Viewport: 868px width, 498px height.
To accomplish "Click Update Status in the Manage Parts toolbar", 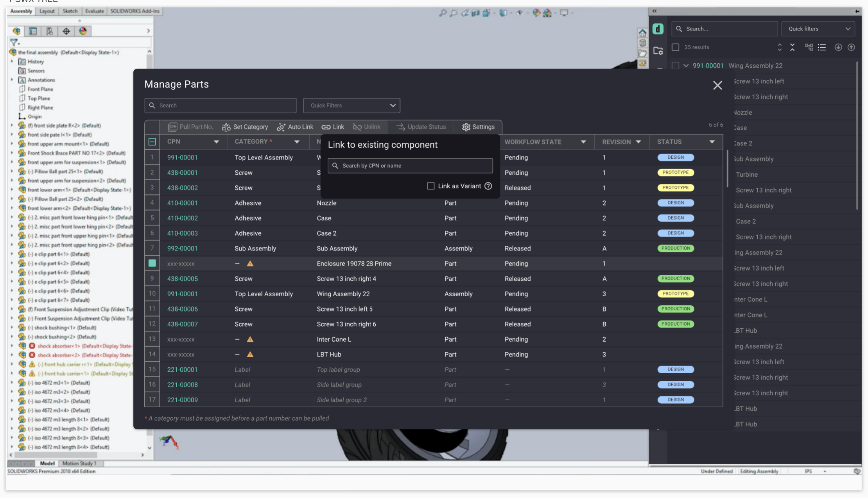I will [x=421, y=127].
